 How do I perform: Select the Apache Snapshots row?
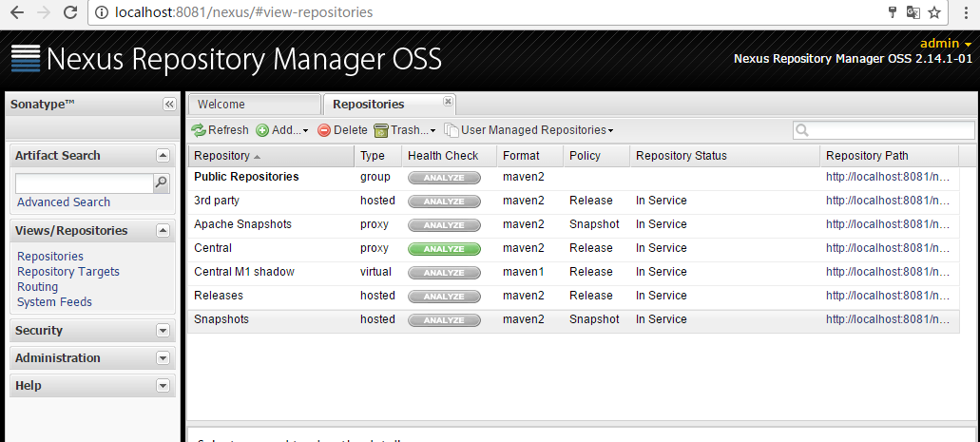click(x=573, y=224)
